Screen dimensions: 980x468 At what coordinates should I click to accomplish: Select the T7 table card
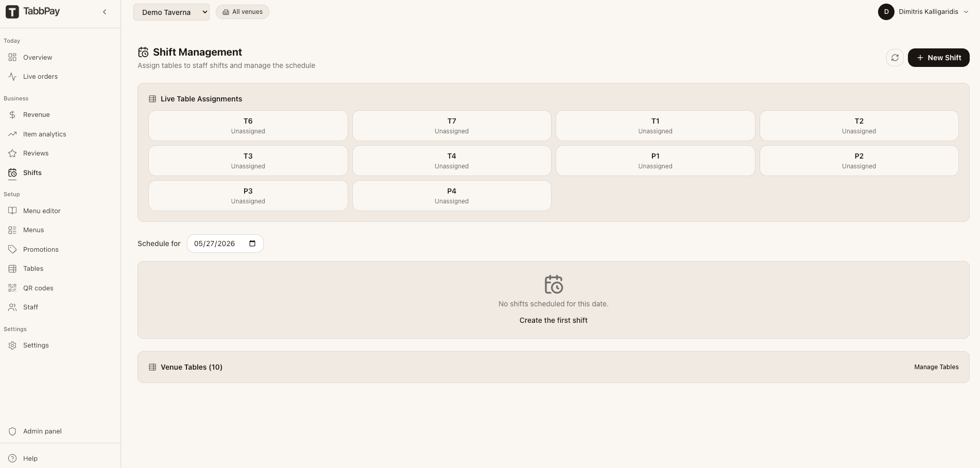[452, 126]
